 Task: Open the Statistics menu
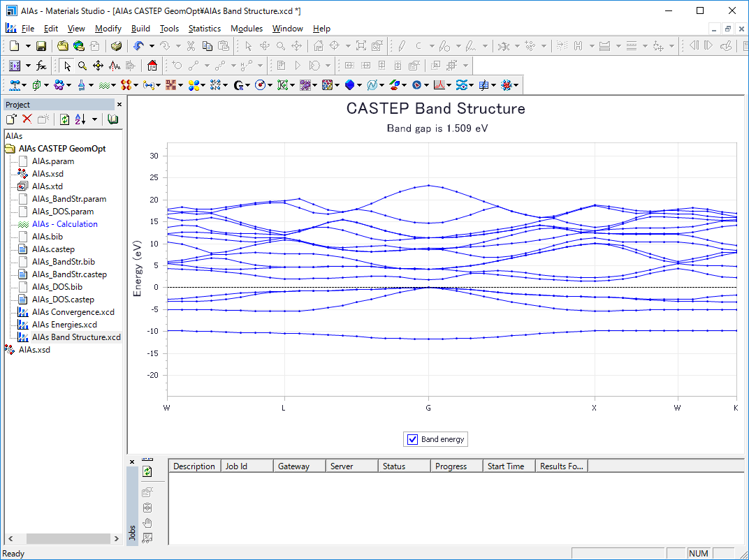204,29
